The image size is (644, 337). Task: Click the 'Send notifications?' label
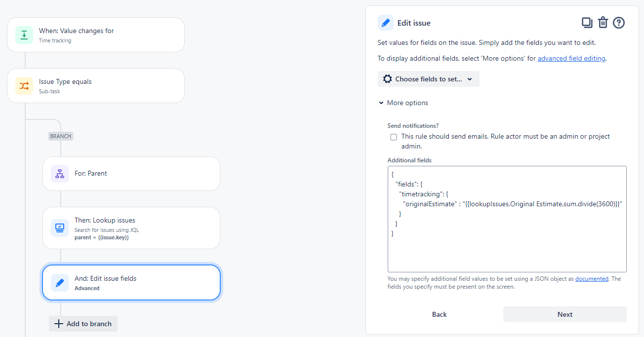click(x=413, y=126)
